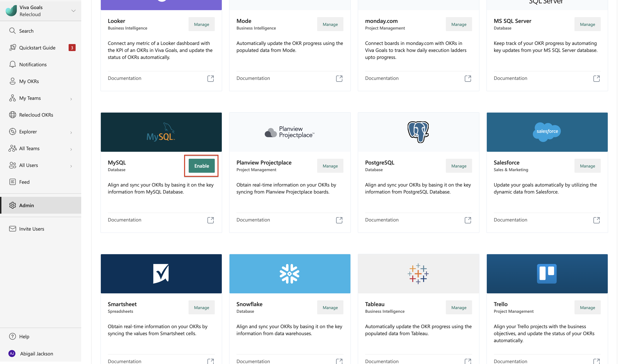627x364 pixels.
Task: Manage the Planview Projectplace integration
Action: 330,166
